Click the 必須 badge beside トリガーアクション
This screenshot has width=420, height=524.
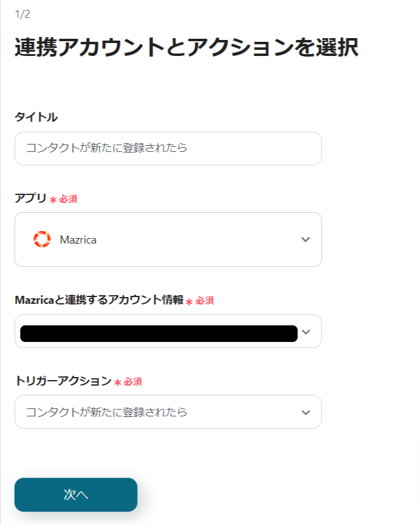point(133,381)
